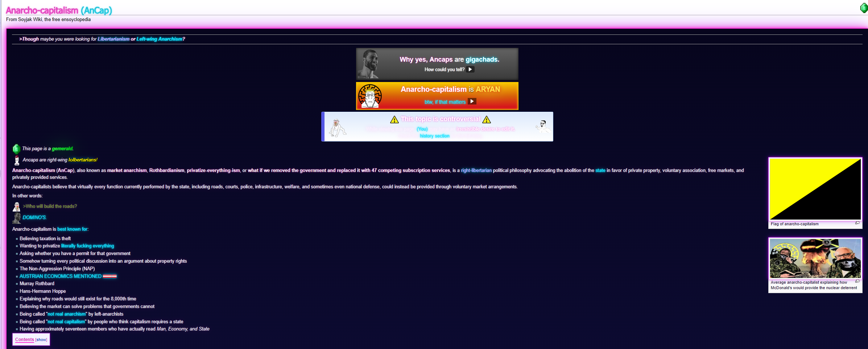
Task: Open the nuclear deterrent meme thumbnail
Action: point(815,258)
